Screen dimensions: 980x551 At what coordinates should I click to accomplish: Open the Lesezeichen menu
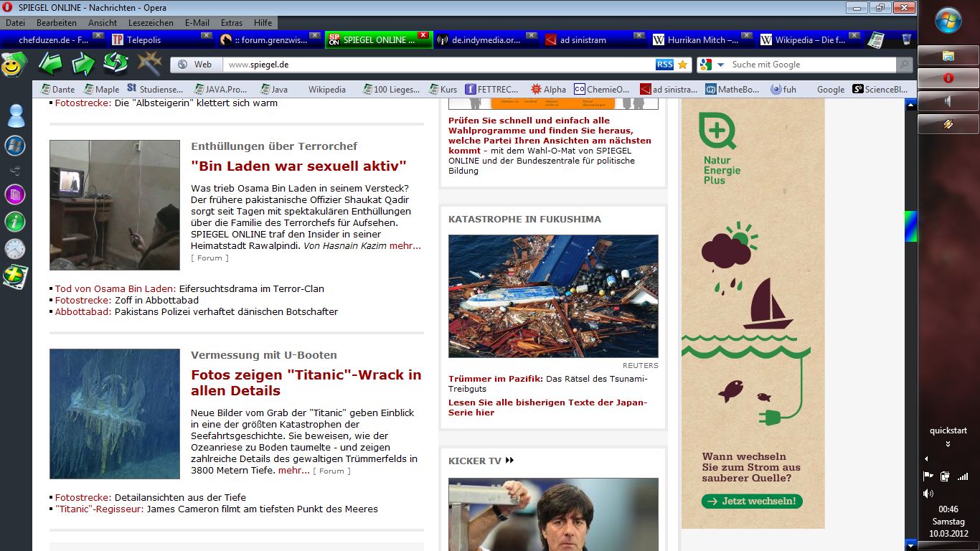coord(151,23)
